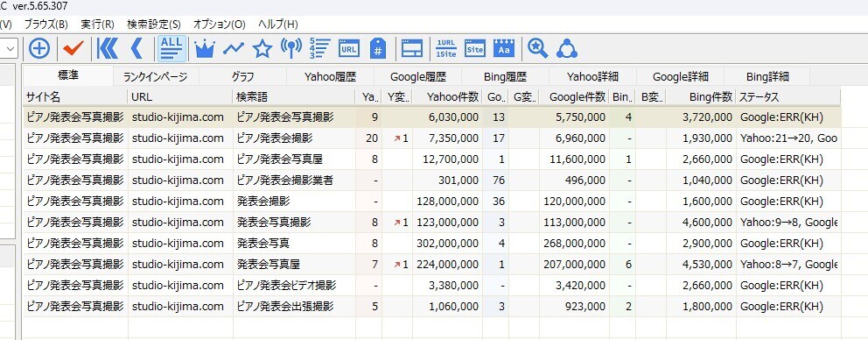Switch to the Google詳細 tab
Viewport: 868px width, 340px height.
(x=681, y=77)
